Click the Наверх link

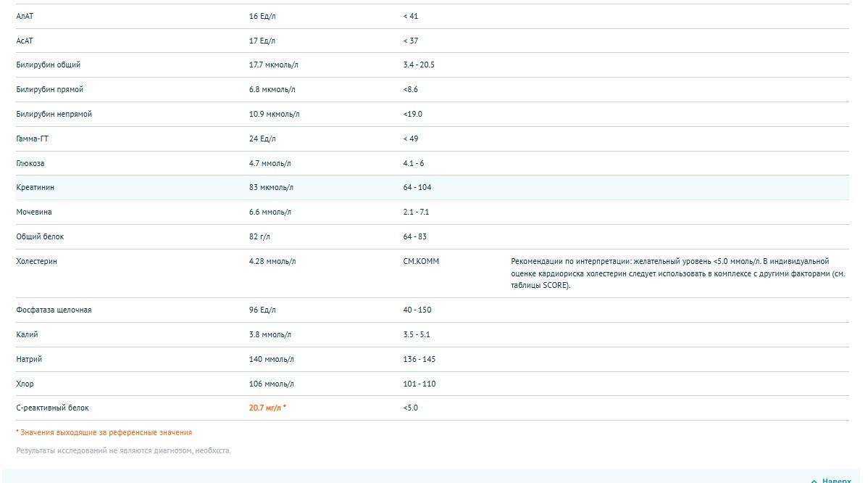[x=837, y=480]
